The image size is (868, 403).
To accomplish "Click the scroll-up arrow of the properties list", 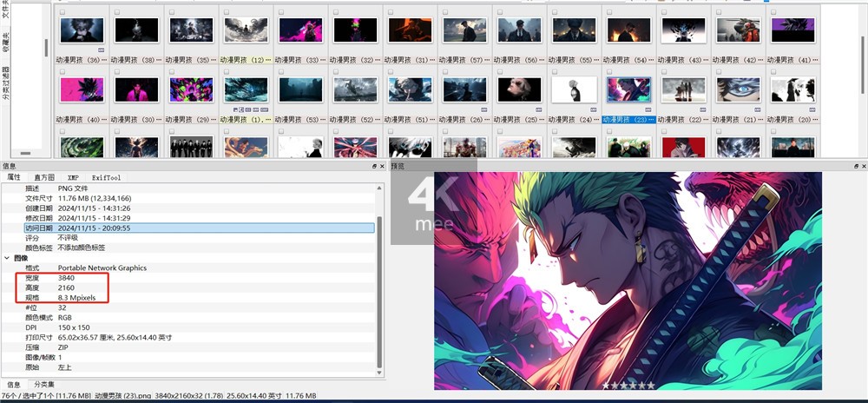I will click(379, 188).
